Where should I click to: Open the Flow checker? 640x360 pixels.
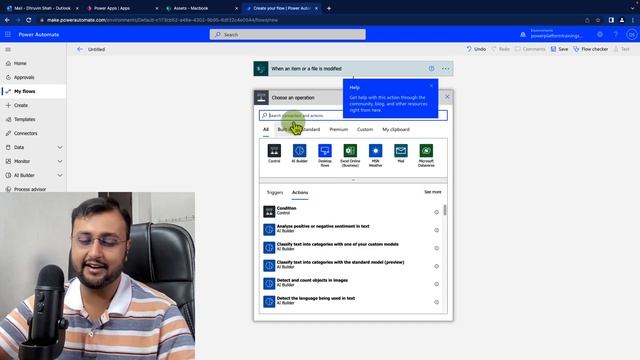(591, 49)
